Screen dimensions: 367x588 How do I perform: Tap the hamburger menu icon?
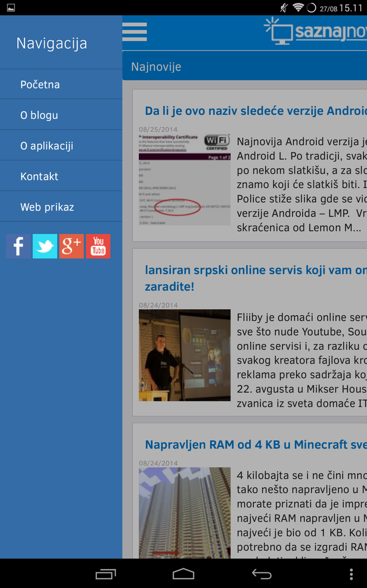click(134, 32)
